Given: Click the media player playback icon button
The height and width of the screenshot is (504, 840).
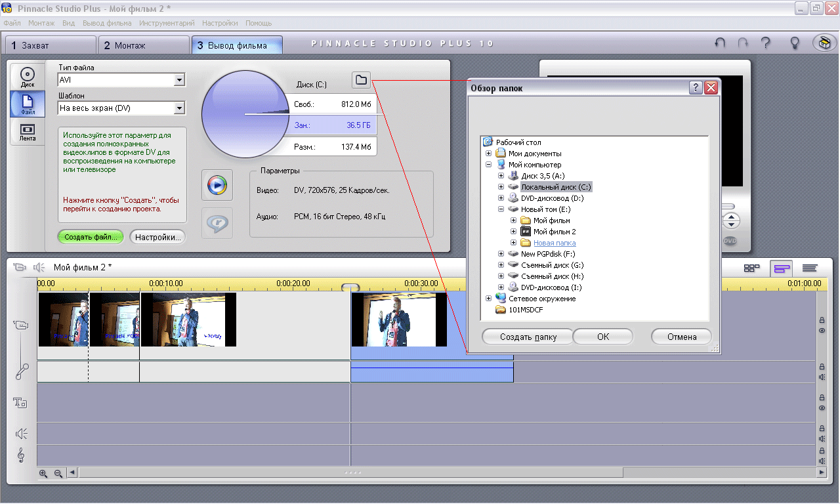Looking at the screenshot, I should pos(217,186).
